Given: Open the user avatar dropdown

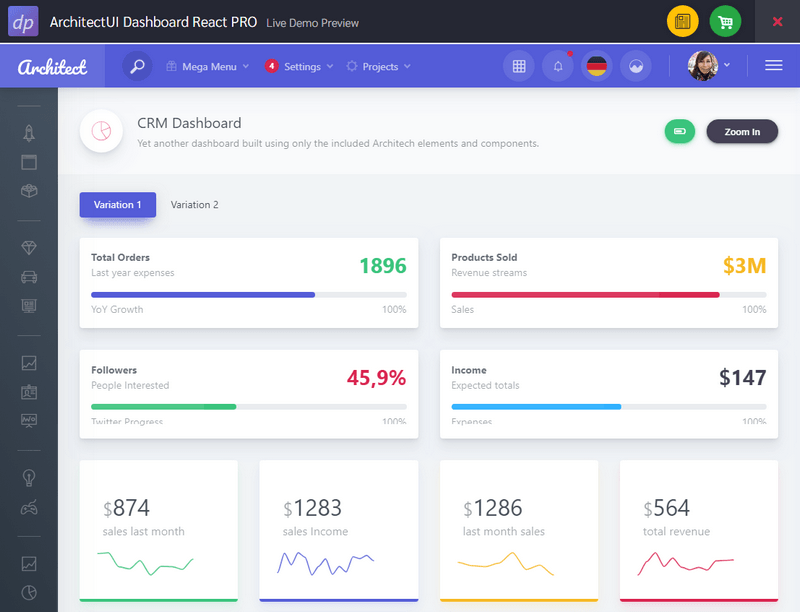Looking at the screenshot, I should 709,66.
